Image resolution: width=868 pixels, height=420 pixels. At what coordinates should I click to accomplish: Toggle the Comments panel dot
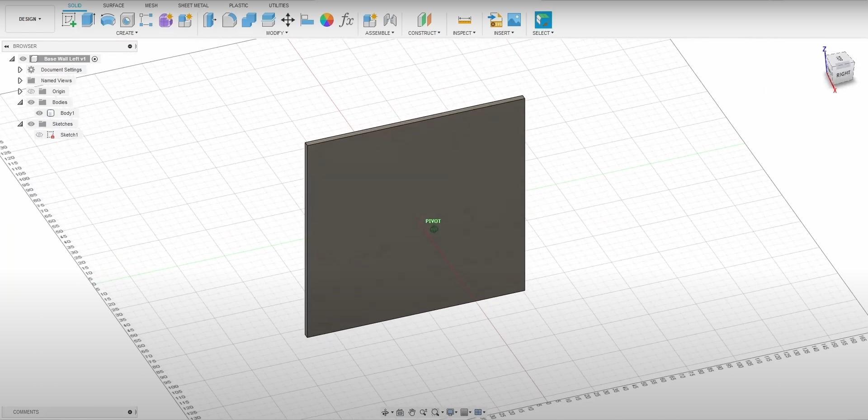[130, 412]
